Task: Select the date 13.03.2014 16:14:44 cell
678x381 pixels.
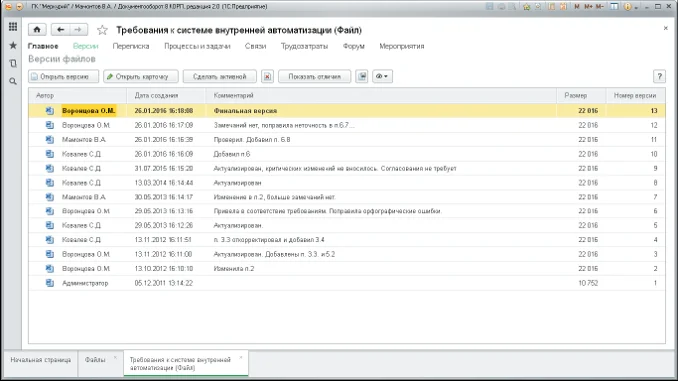Action: point(163,182)
